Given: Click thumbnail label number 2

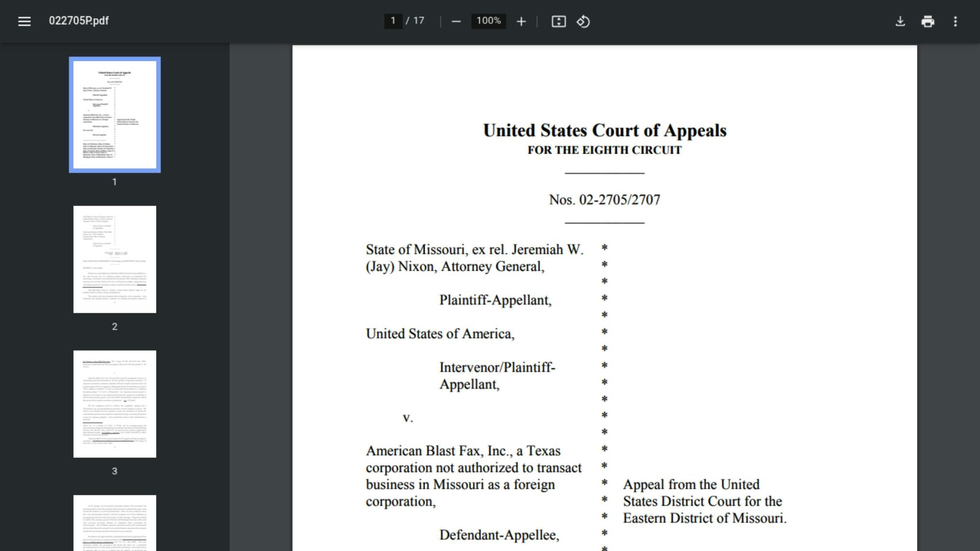Looking at the screenshot, I should pos(114,327).
